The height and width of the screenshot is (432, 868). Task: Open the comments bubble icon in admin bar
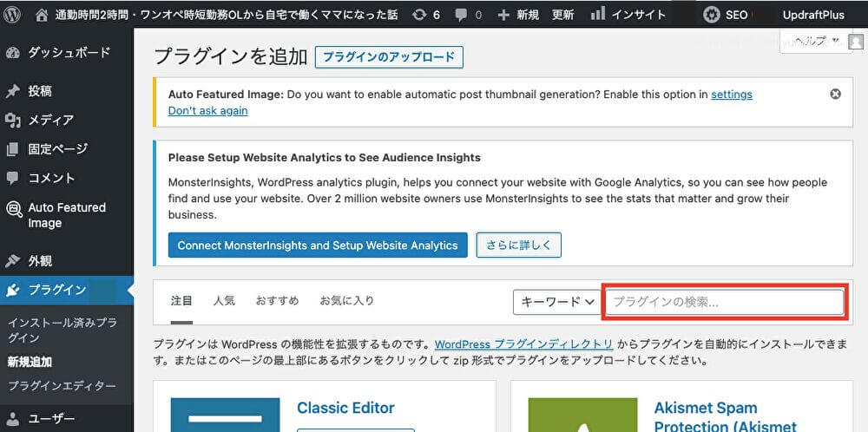(x=461, y=16)
